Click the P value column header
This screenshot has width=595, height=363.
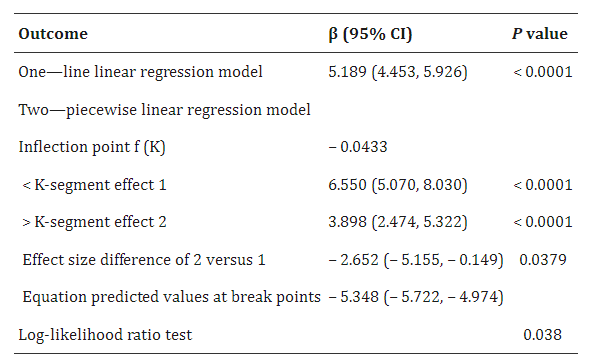[x=540, y=34]
